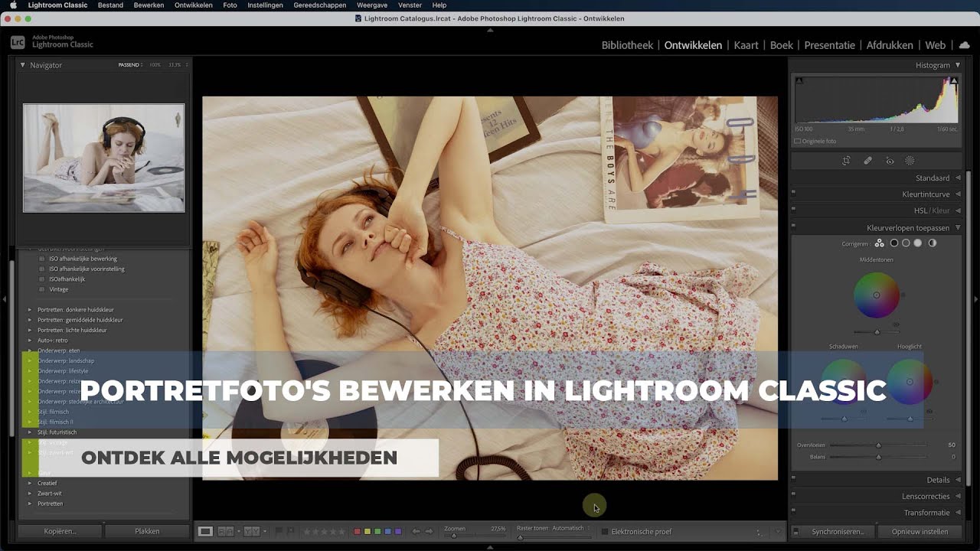Select the Masking dotted-circle tool

pos(910,161)
